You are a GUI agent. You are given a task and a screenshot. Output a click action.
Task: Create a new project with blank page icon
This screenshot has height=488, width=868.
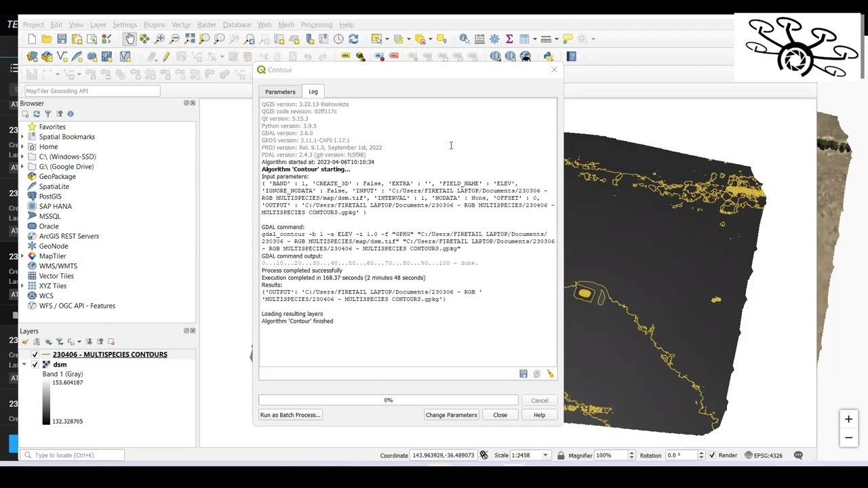[x=32, y=39]
